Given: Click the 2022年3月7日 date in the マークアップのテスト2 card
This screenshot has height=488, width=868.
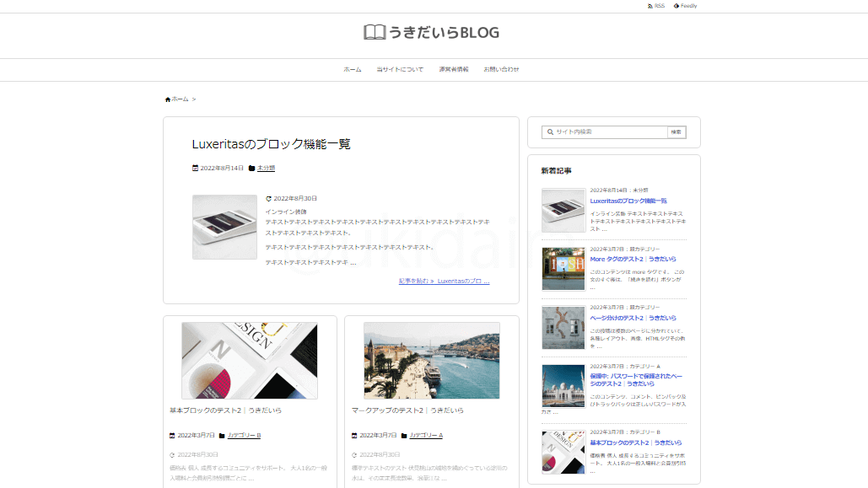Looking at the screenshot, I should coord(378,436).
